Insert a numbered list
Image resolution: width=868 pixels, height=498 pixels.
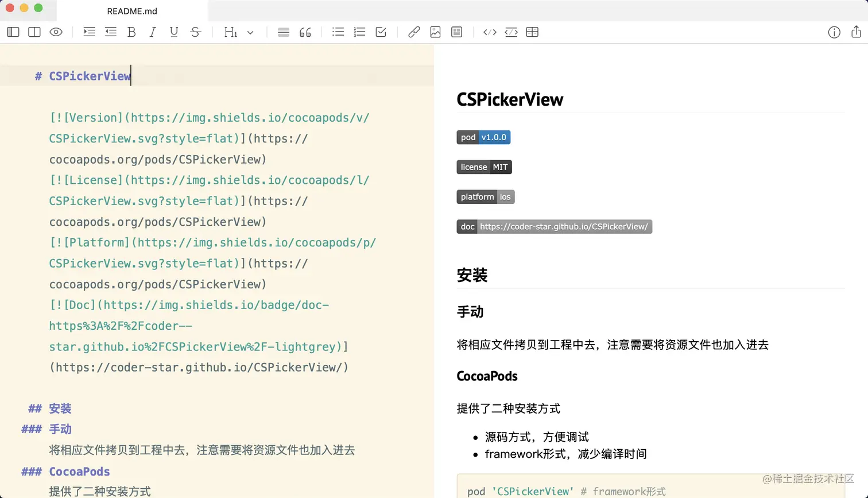pyautogui.click(x=359, y=32)
